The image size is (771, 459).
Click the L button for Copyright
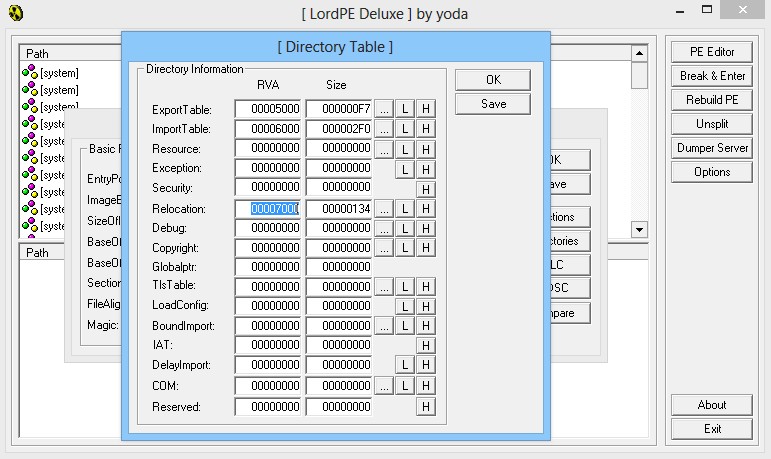coord(405,247)
